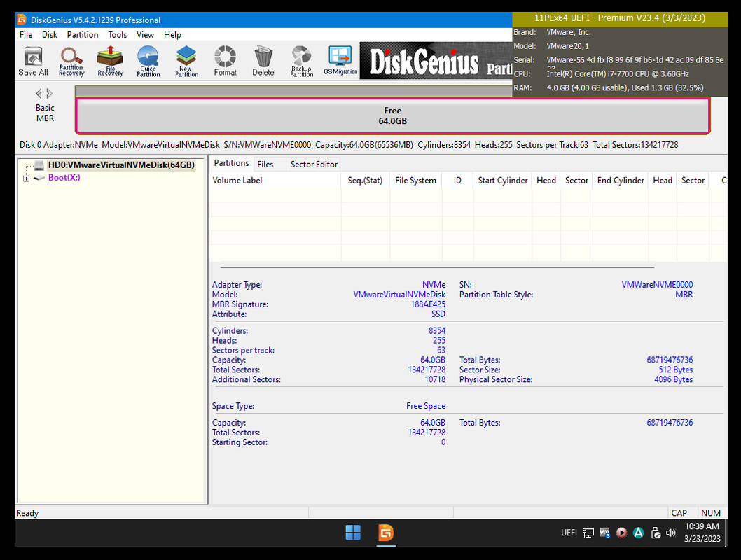Open the View menu
Viewport: 741px width, 560px height.
(145, 34)
